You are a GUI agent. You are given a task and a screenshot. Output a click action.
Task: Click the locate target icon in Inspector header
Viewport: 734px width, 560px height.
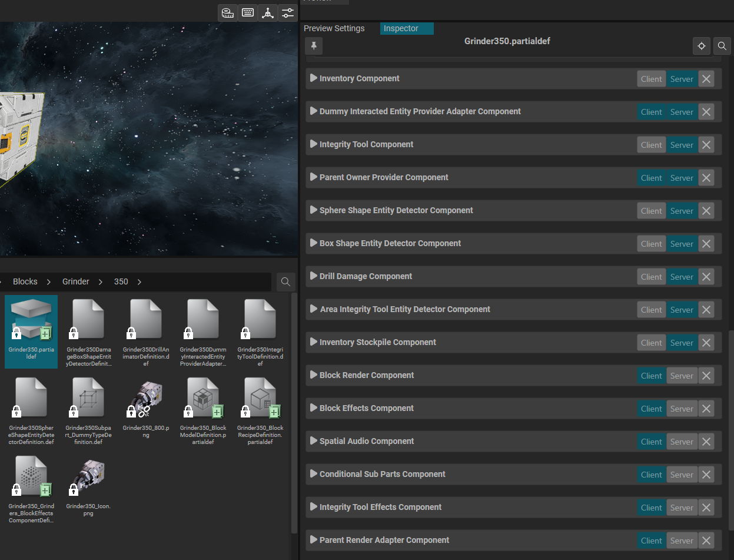click(701, 46)
